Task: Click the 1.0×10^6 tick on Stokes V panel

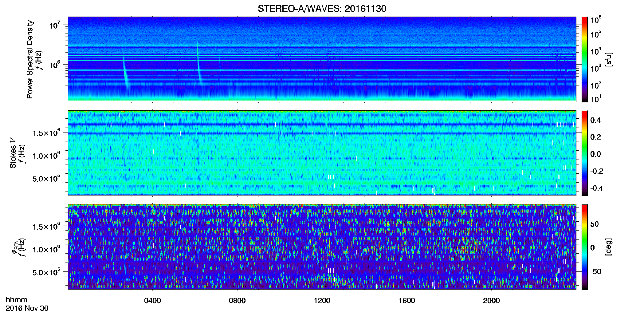Action: pyautogui.click(x=46, y=156)
